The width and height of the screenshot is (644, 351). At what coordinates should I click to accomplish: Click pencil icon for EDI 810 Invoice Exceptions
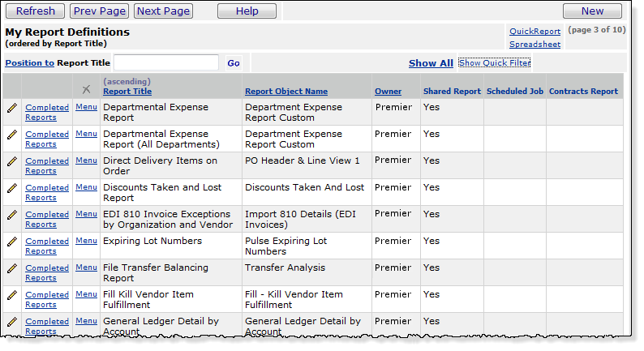pos(11,214)
